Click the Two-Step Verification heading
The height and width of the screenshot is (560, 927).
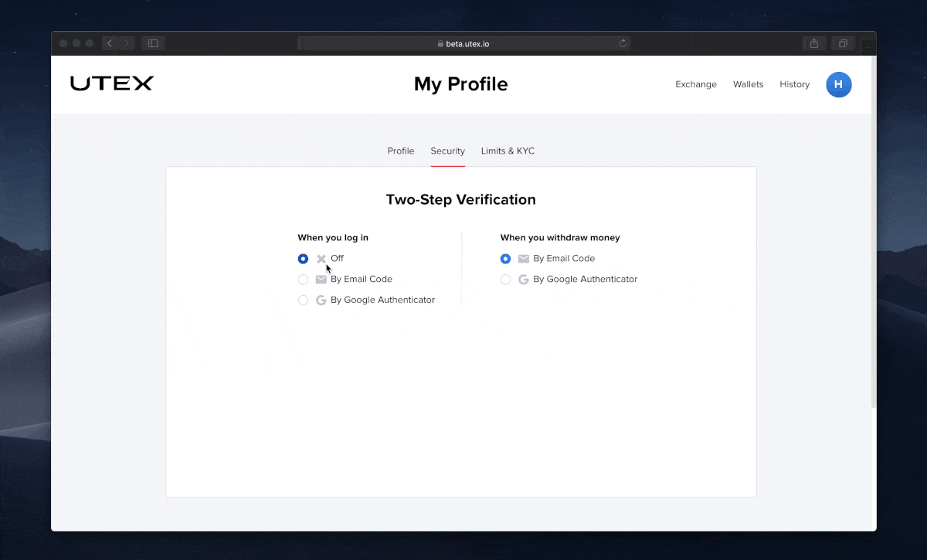(461, 199)
